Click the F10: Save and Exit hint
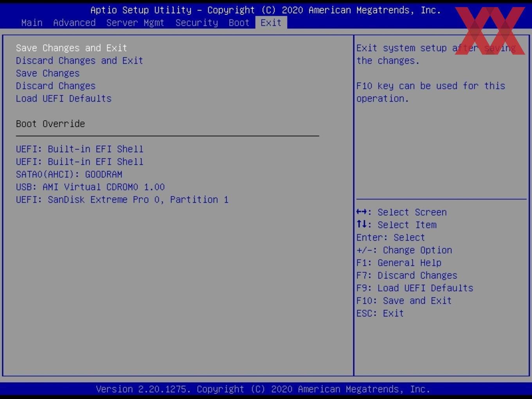The image size is (532, 399). point(404,301)
